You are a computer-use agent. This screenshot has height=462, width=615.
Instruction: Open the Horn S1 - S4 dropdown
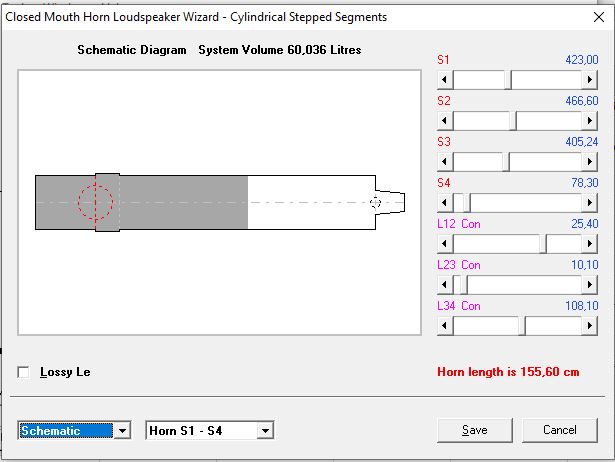coord(265,431)
